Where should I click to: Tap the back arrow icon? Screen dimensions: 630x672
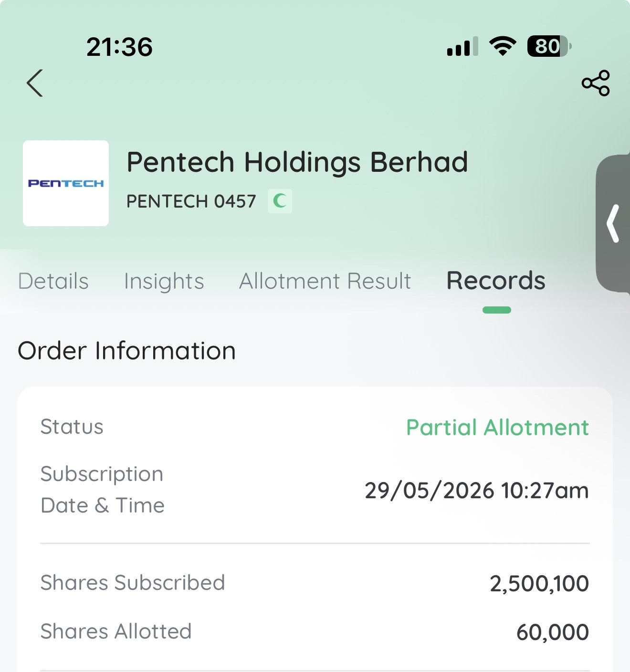tap(35, 83)
